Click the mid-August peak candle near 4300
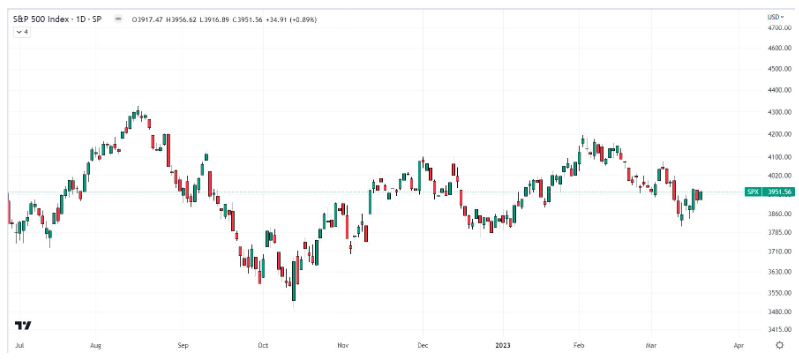 click(138, 112)
